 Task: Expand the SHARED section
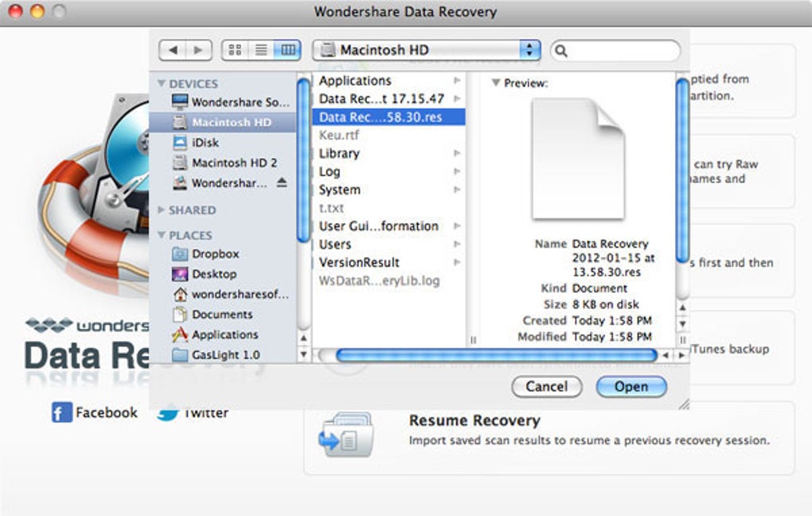click(x=161, y=209)
